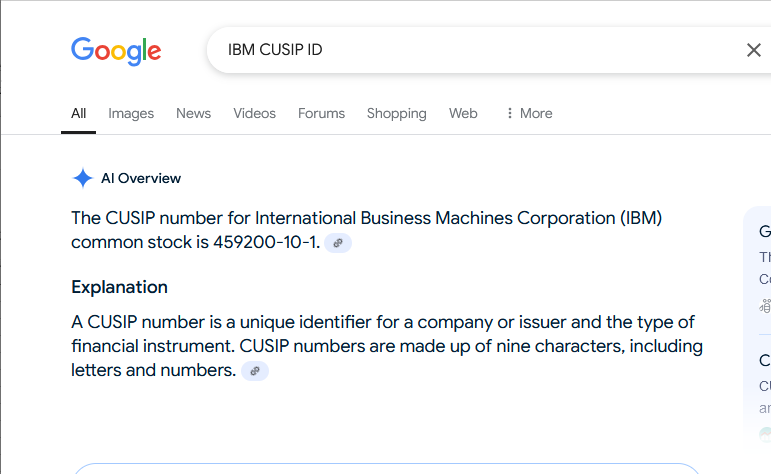Expand the More search filters menu

tap(530, 114)
